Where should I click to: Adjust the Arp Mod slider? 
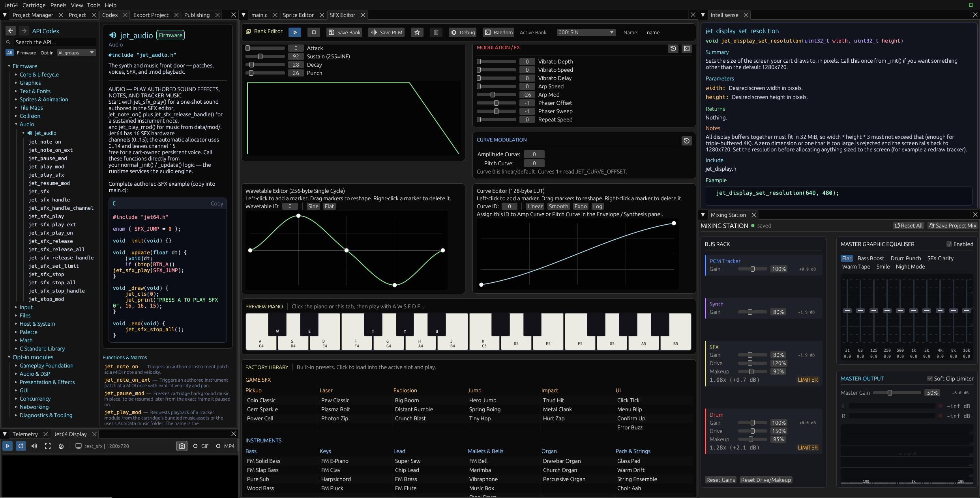coord(497,95)
